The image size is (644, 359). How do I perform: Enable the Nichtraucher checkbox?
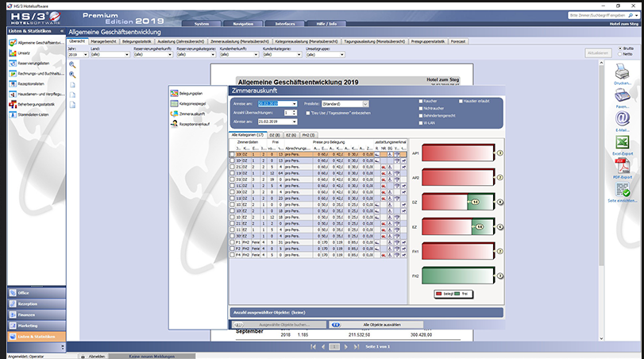click(421, 109)
